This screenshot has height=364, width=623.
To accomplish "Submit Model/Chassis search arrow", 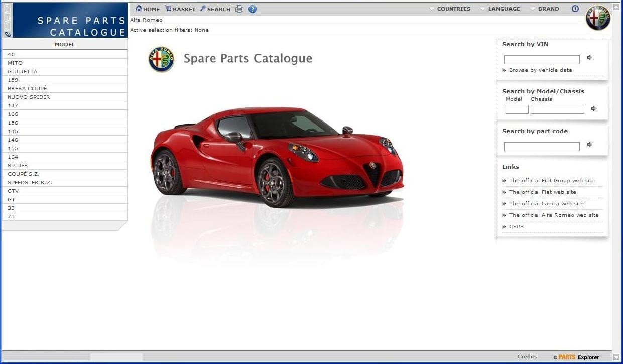I will pos(594,108).
